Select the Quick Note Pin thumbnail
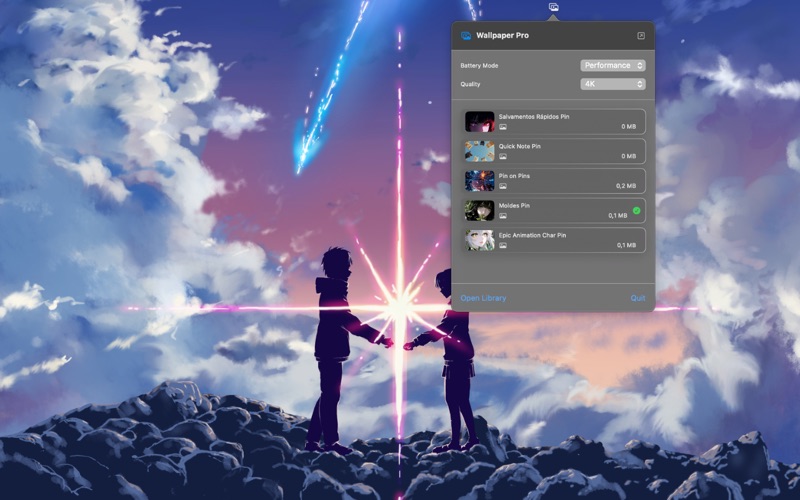The image size is (800, 500). (x=480, y=151)
